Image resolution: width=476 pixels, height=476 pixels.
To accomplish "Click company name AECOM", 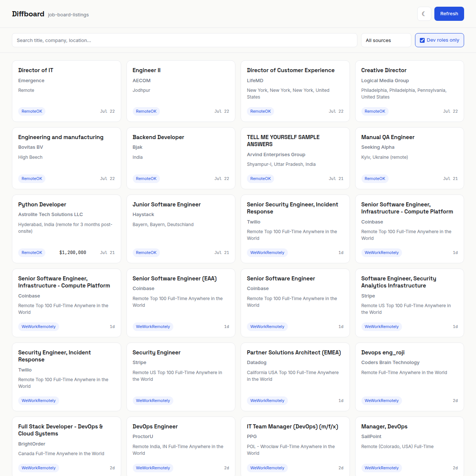I will pyautogui.click(x=141, y=81).
